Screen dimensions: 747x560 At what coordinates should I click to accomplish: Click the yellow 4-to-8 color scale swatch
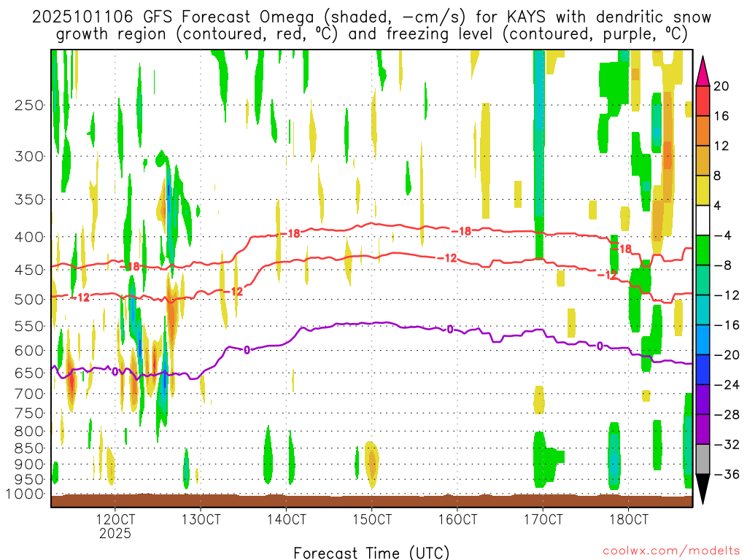703,190
